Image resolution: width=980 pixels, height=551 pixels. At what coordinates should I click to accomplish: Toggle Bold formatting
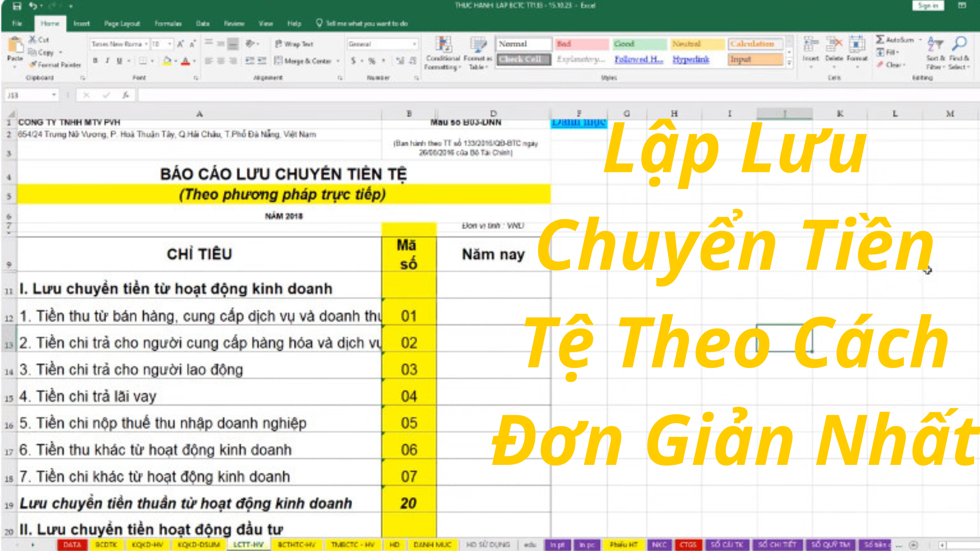(95, 61)
